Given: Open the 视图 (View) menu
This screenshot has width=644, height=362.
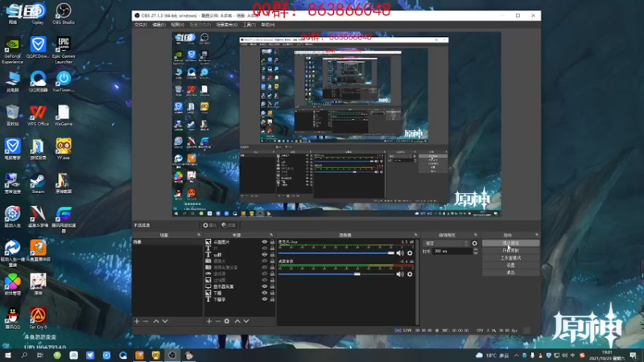Looking at the screenshot, I should tap(177, 25).
